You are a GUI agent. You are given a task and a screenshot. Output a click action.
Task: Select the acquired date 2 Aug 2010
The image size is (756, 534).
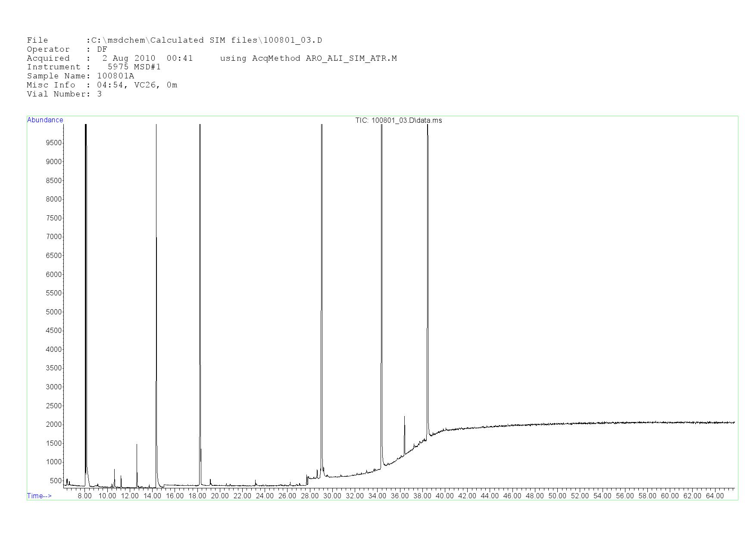[x=128, y=58]
